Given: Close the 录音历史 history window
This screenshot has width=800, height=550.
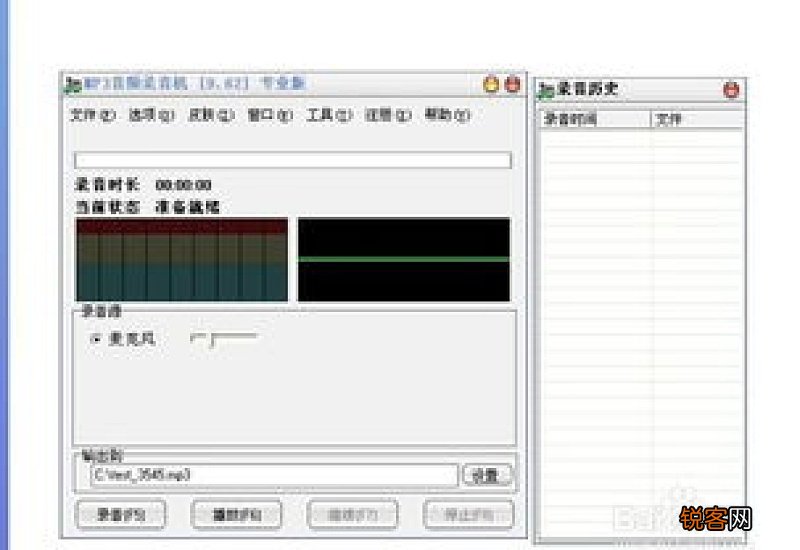Looking at the screenshot, I should click(731, 90).
